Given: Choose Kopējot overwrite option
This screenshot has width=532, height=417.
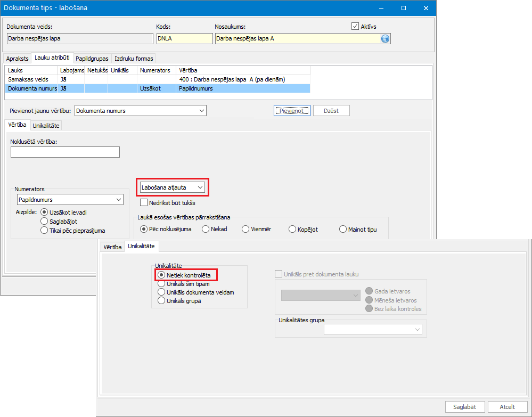Looking at the screenshot, I should coord(292,230).
